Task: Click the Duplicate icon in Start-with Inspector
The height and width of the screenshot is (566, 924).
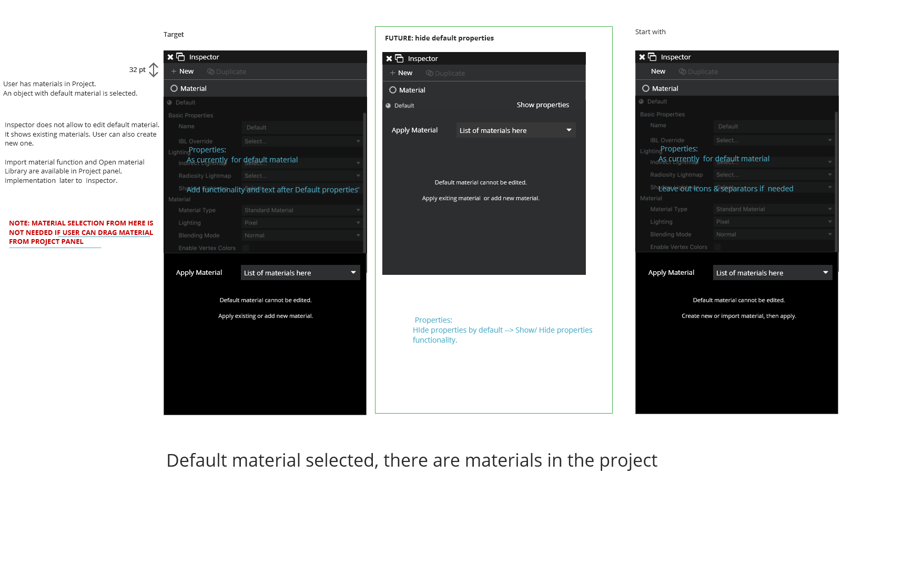Action: 683,71
